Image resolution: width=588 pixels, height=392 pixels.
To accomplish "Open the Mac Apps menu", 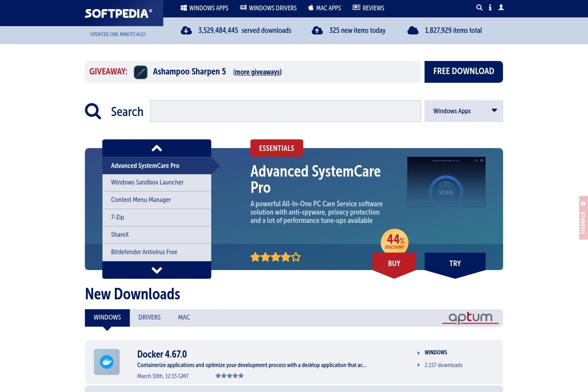I will (x=325, y=8).
